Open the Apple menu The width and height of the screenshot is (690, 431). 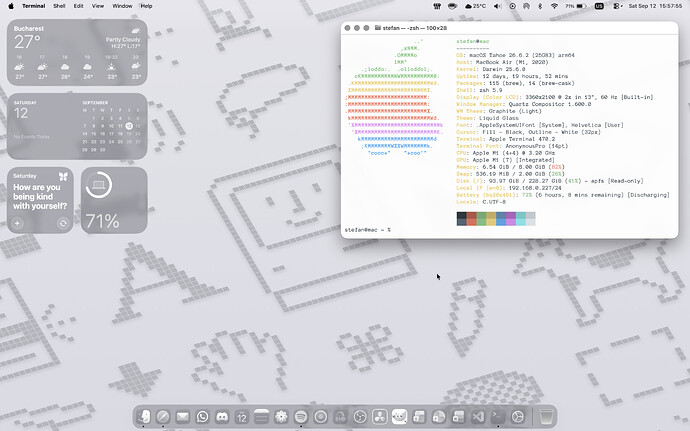pos(11,6)
